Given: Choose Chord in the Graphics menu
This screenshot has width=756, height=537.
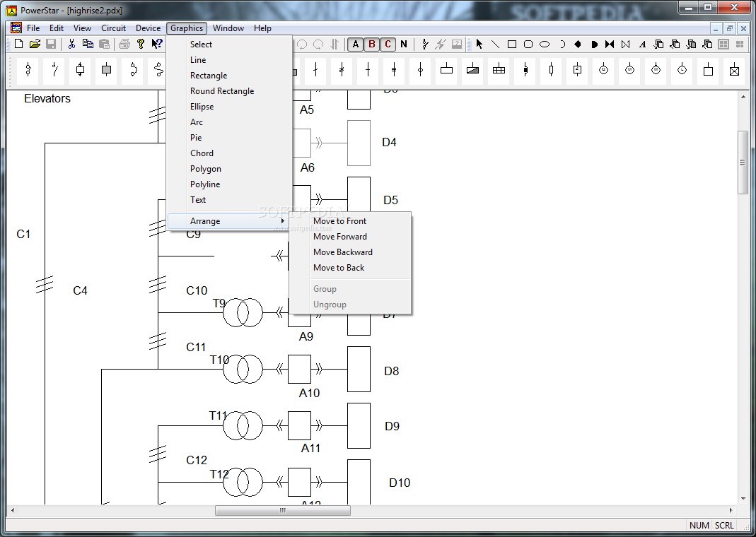Looking at the screenshot, I should (230, 153).
